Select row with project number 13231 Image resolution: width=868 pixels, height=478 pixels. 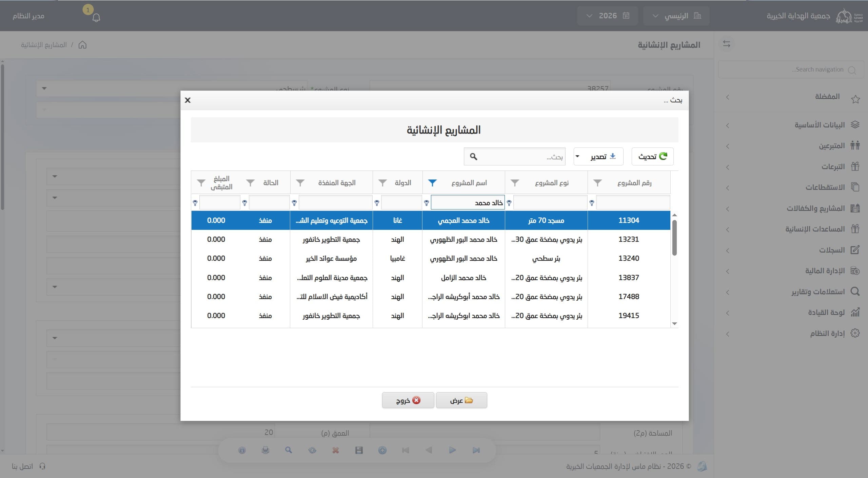click(x=431, y=239)
